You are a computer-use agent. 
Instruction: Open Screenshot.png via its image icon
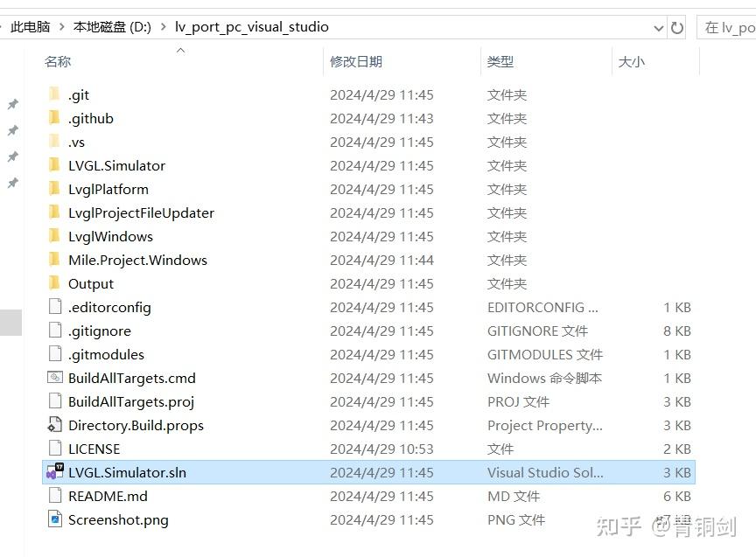tap(54, 519)
